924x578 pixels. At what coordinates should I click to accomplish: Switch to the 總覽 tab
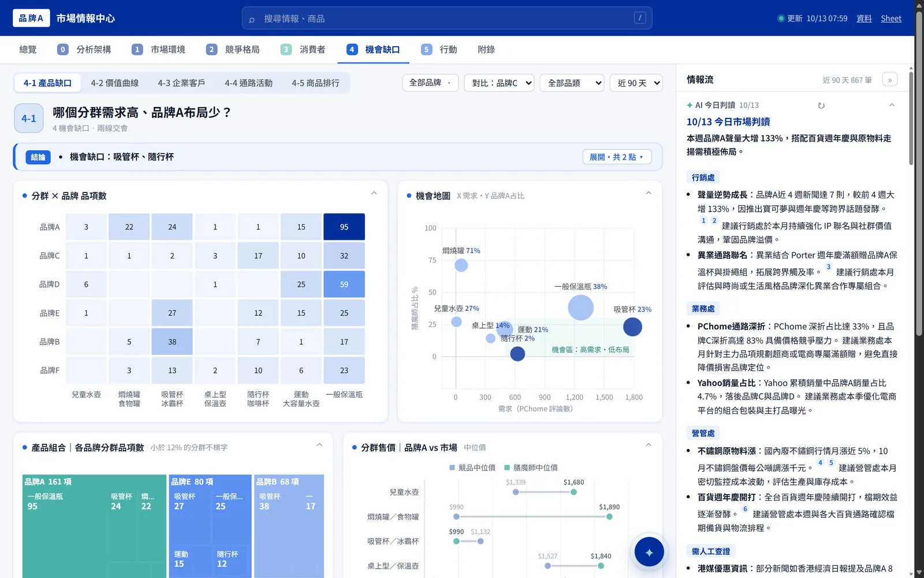28,50
